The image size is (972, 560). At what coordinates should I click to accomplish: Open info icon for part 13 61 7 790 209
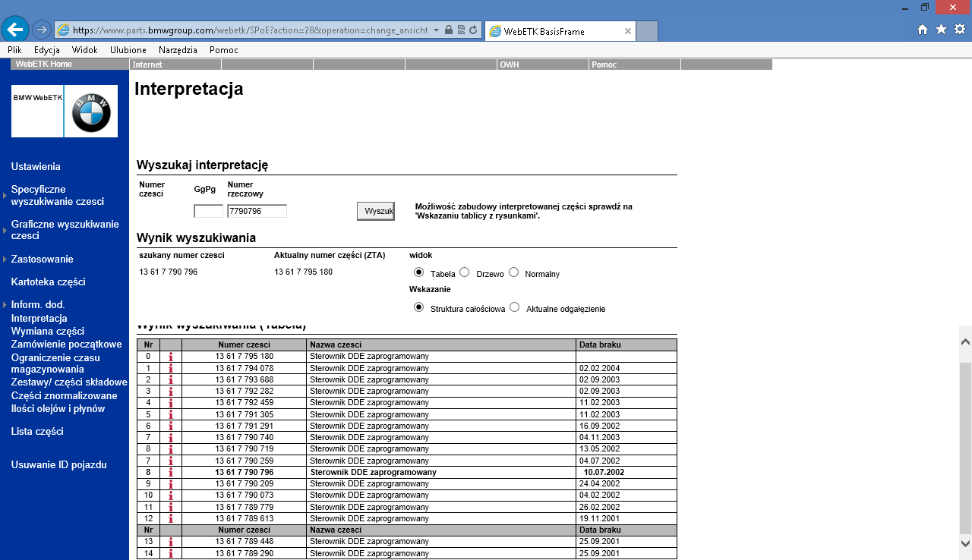point(171,483)
